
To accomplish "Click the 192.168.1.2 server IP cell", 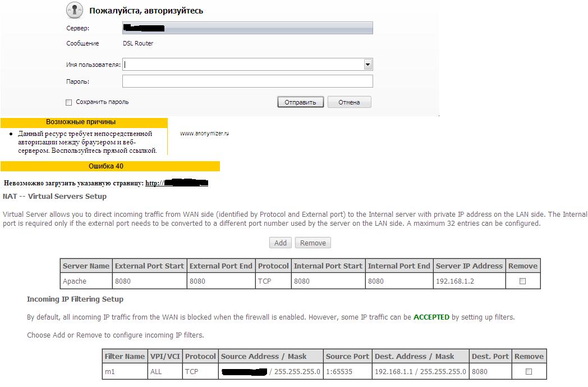I will [x=469, y=281].
